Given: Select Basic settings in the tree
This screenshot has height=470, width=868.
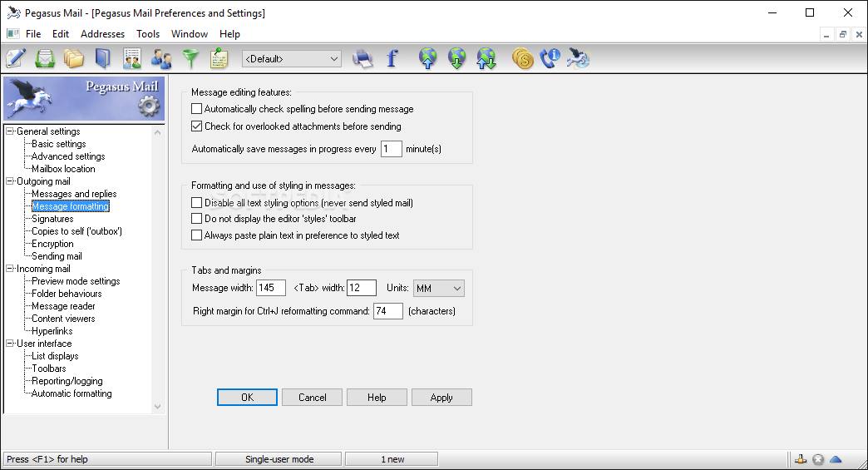Looking at the screenshot, I should click(x=59, y=144).
